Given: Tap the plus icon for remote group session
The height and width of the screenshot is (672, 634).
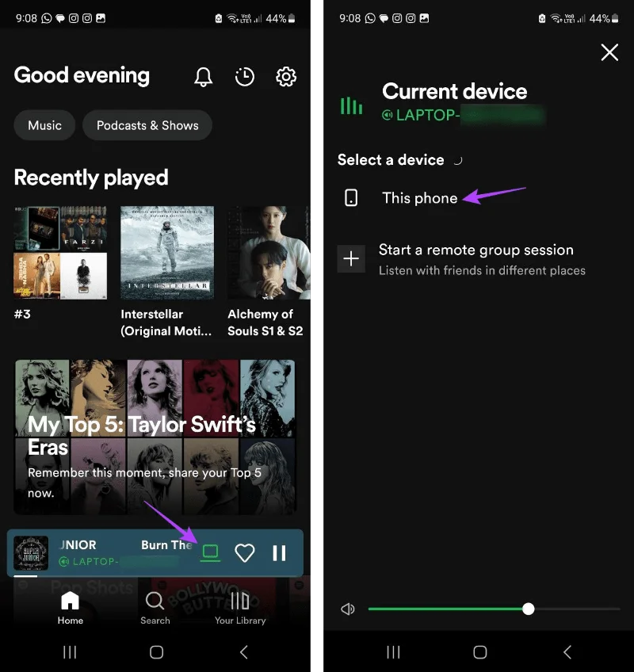Looking at the screenshot, I should (351, 259).
